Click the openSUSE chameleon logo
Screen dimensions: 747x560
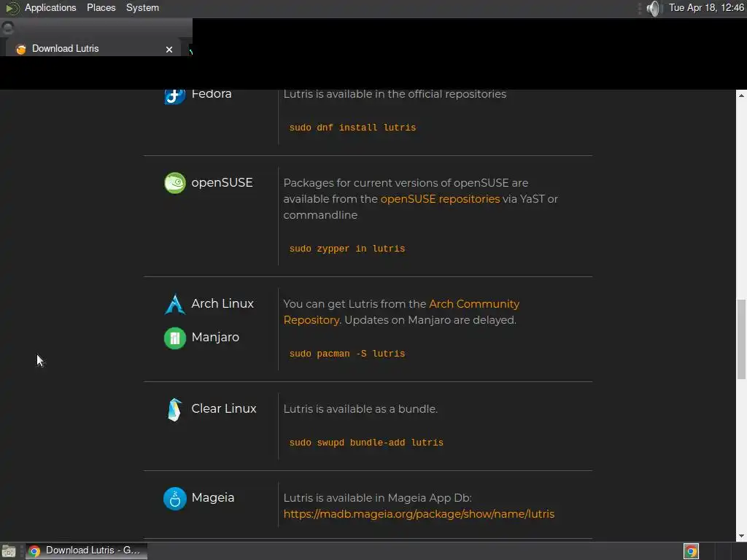pos(175,183)
